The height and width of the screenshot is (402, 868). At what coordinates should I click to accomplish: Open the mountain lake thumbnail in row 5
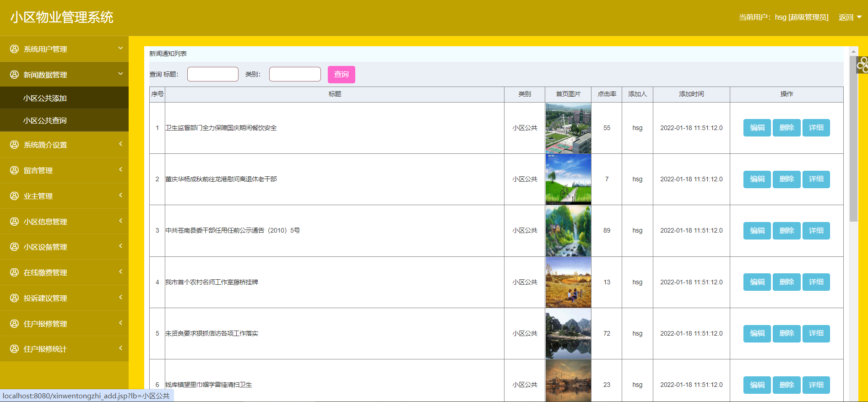click(568, 333)
